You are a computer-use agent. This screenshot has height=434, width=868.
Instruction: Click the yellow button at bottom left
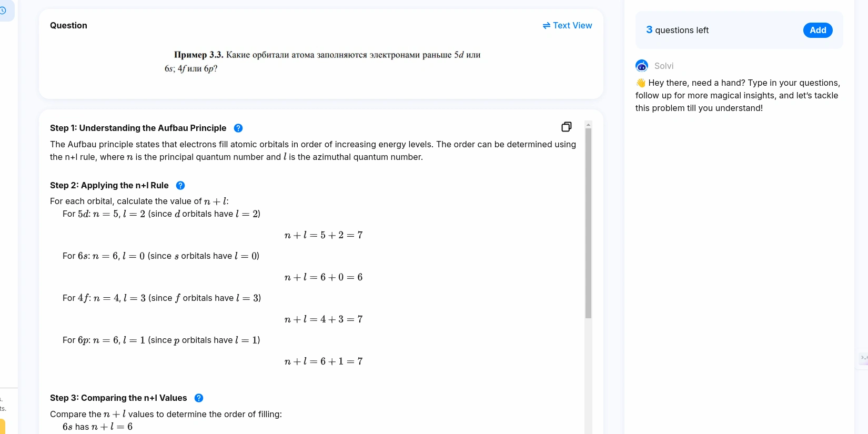pyautogui.click(x=3, y=426)
